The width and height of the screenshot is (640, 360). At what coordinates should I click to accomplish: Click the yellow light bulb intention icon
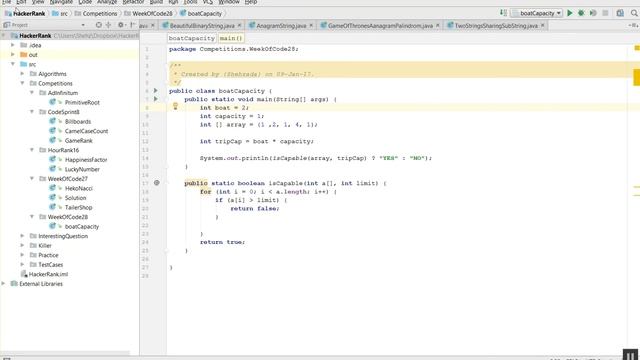(175, 107)
